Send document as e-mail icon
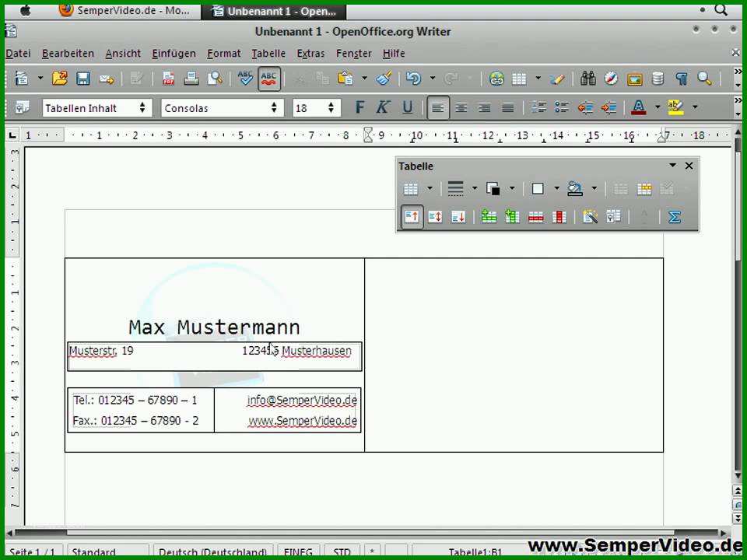 [x=107, y=79]
